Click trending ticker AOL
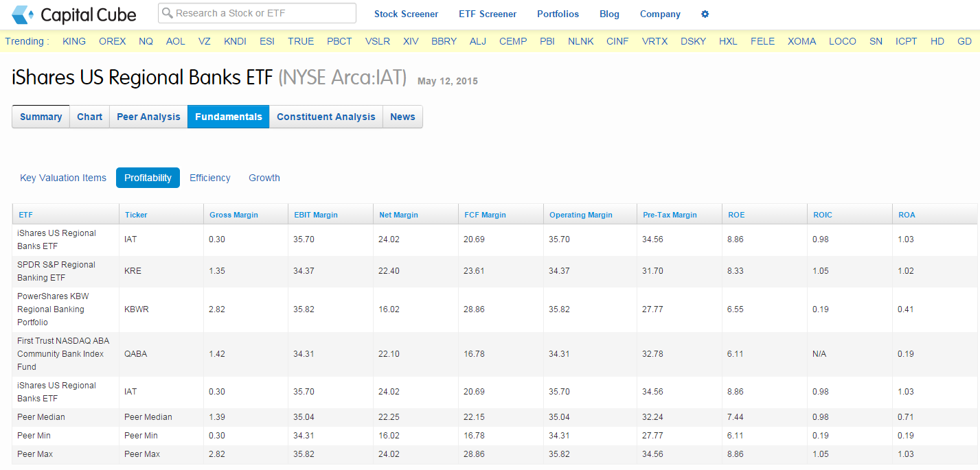The width and height of the screenshot is (980, 470). pyautogui.click(x=176, y=41)
